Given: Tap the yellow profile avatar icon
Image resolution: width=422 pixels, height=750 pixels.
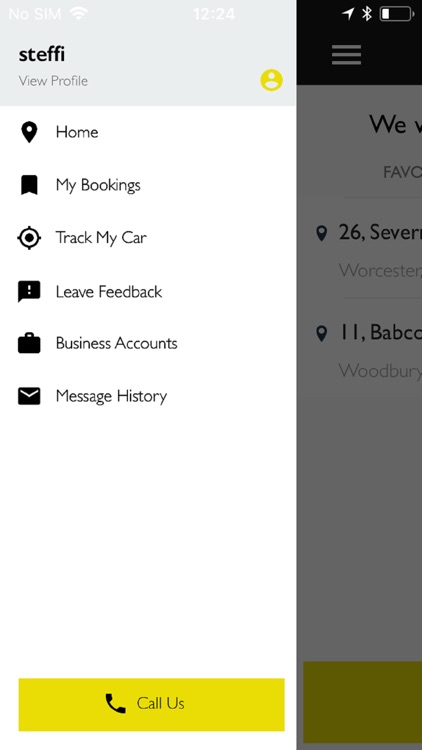Looking at the screenshot, I should point(271,80).
